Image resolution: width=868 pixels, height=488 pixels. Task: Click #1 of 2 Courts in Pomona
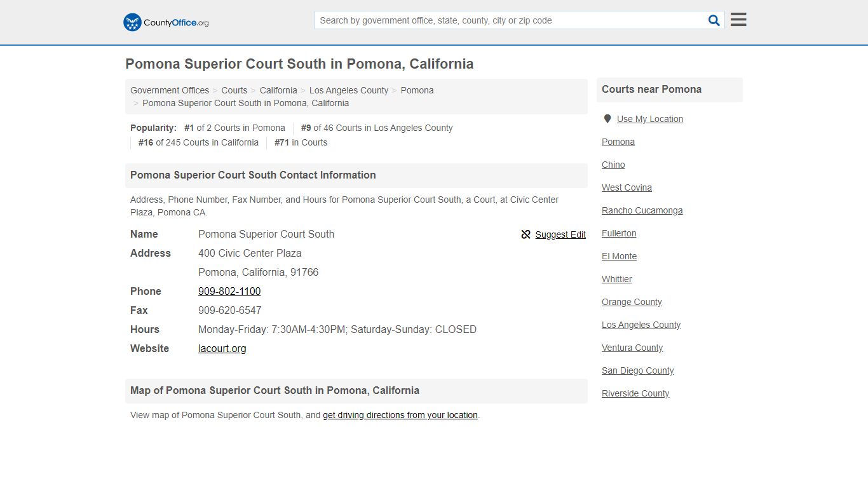(234, 128)
